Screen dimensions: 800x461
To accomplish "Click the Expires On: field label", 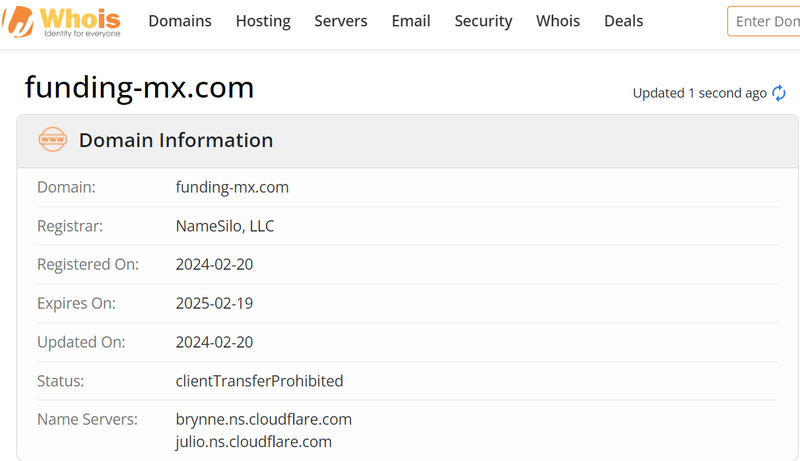I will 77,303.
